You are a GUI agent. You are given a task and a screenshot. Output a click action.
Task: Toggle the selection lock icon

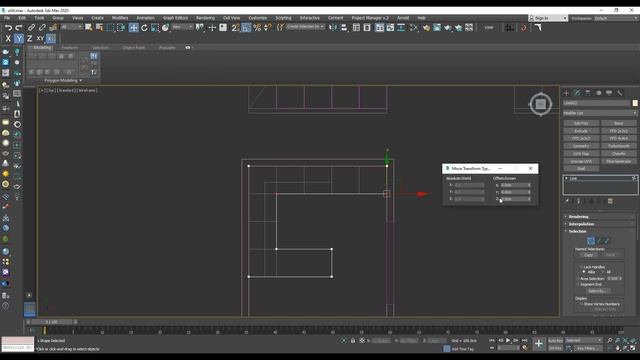click(x=353, y=340)
